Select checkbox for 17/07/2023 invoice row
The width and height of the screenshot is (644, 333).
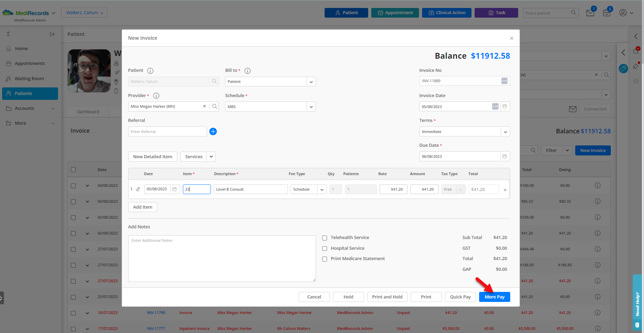(73, 329)
